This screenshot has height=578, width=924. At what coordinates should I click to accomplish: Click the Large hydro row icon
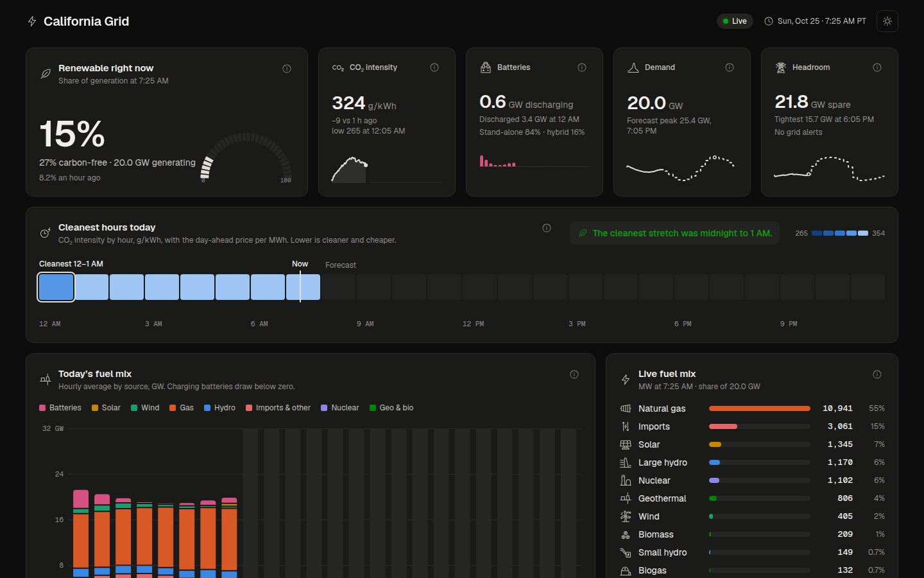click(x=626, y=462)
